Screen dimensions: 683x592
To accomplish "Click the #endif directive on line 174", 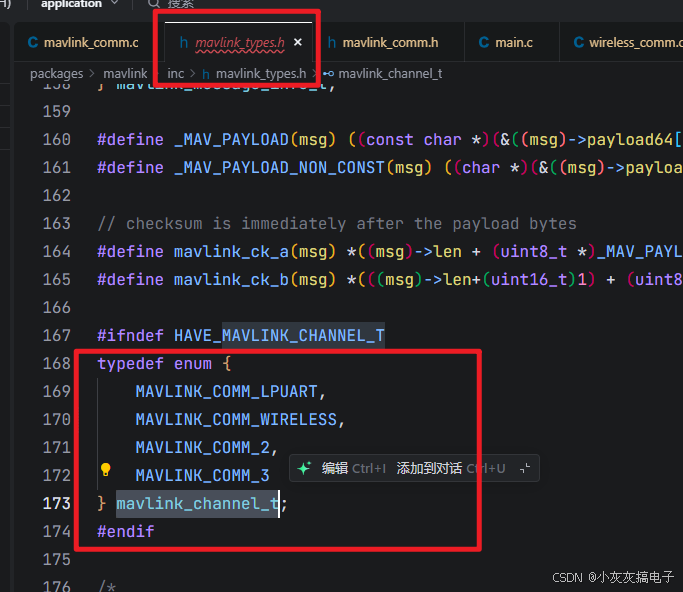I will pyautogui.click(x=125, y=531).
